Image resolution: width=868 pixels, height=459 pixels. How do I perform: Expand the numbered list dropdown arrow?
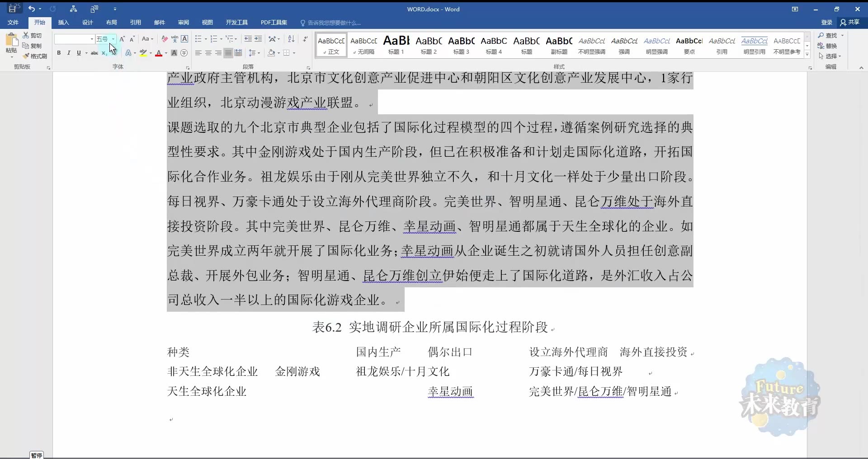[221, 39]
